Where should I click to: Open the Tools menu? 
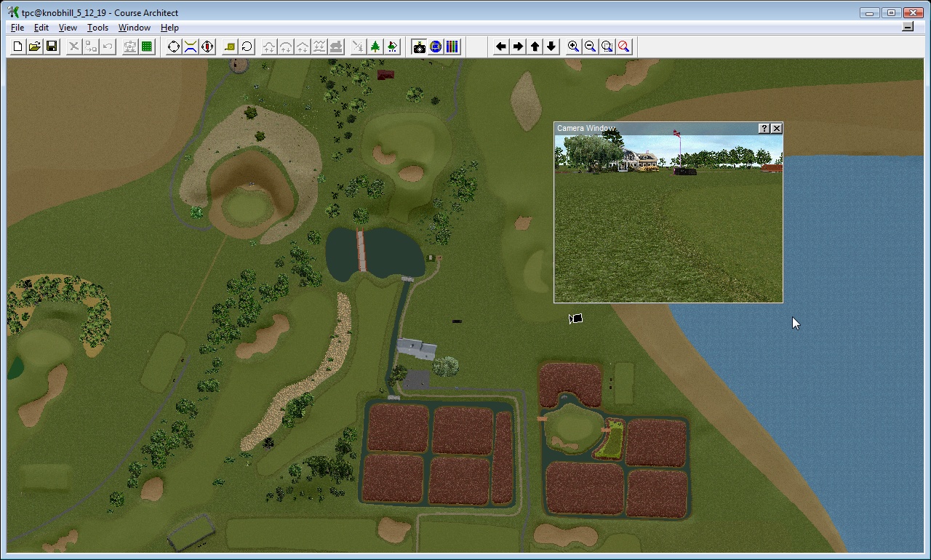coord(97,28)
